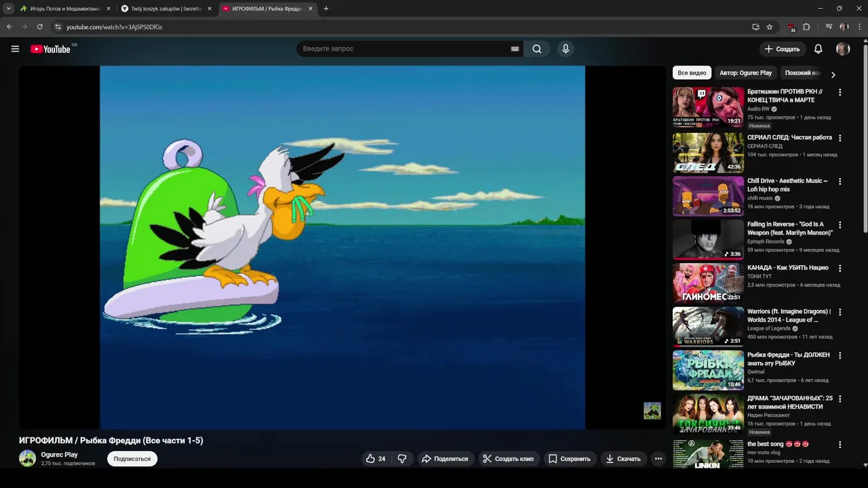Open the extension with red badge 32
Image resolution: width=868 pixels, height=488 pixels.
[791, 27]
